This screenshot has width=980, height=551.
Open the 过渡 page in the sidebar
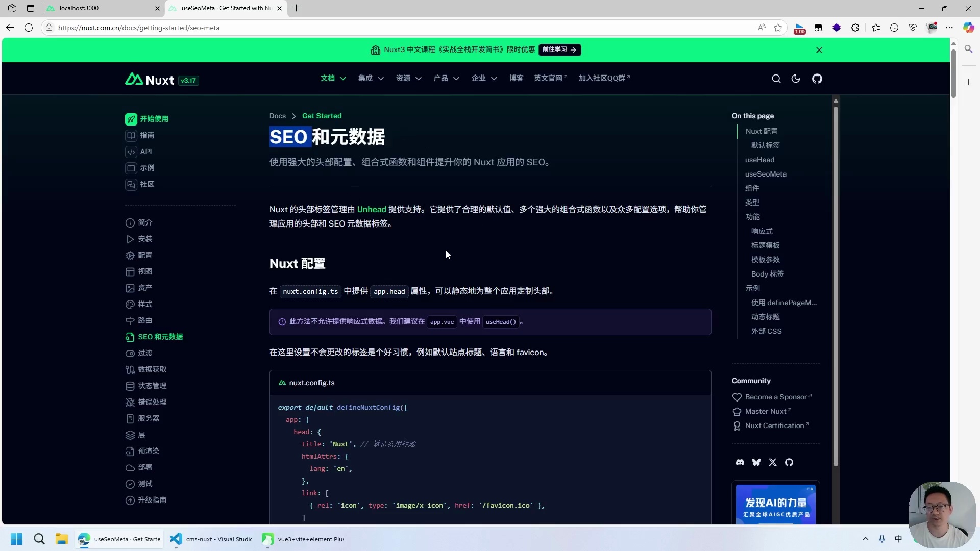pos(139,353)
